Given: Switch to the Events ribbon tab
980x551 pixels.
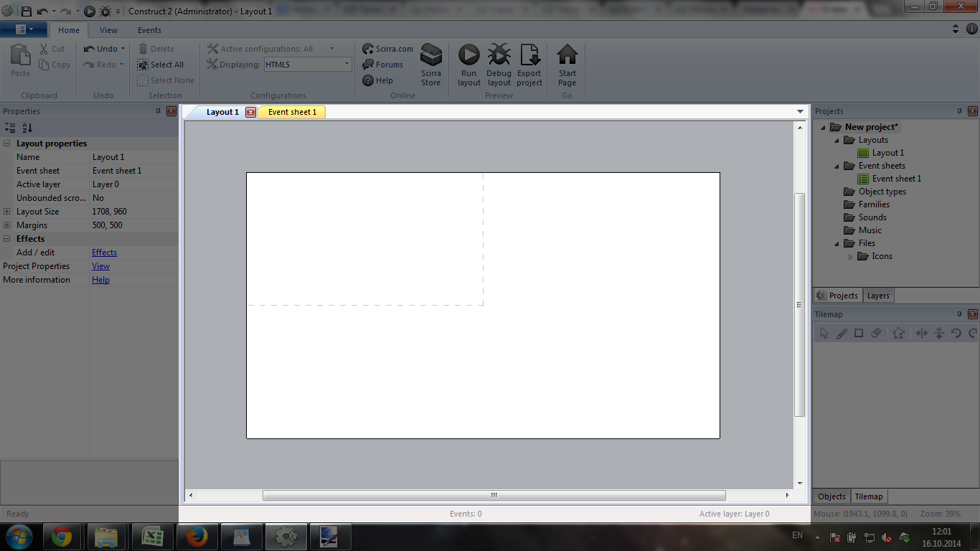Looking at the screenshot, I should (150, 30).
